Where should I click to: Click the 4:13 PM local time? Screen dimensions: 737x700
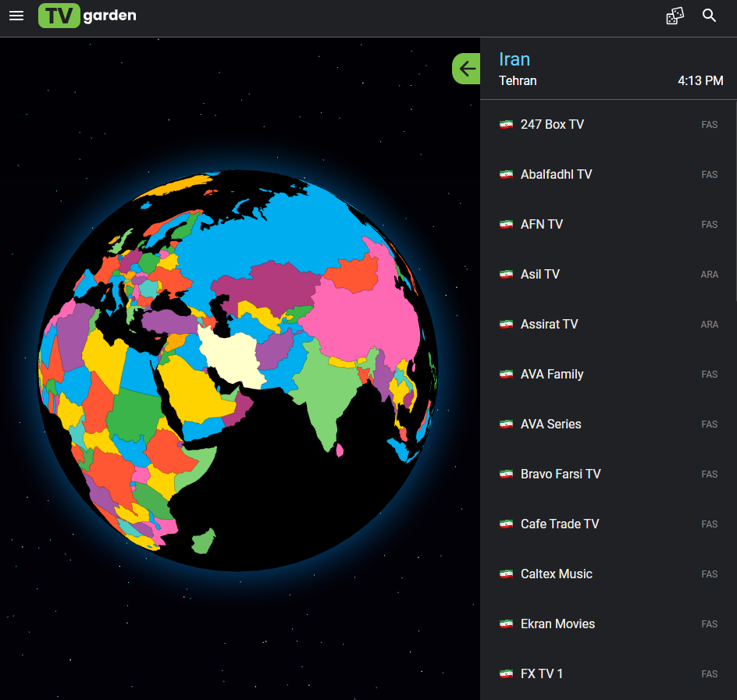click(x=700, y=81)
